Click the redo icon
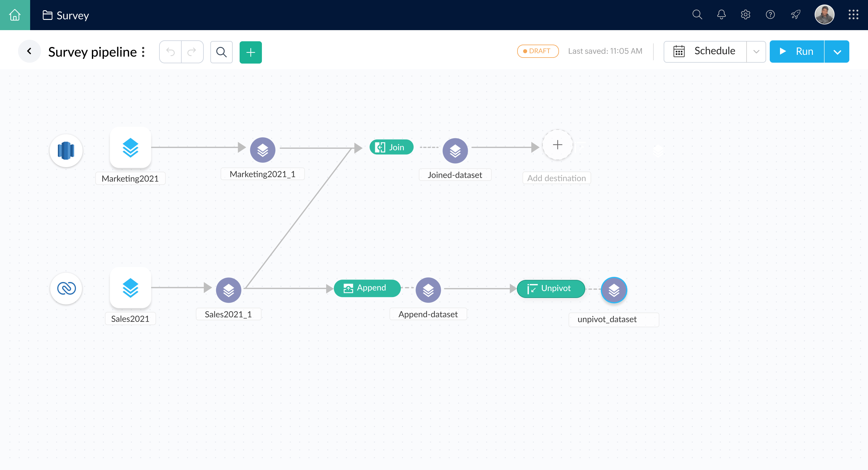The height and width of the screenshot is (470, 868). point(192,52)
